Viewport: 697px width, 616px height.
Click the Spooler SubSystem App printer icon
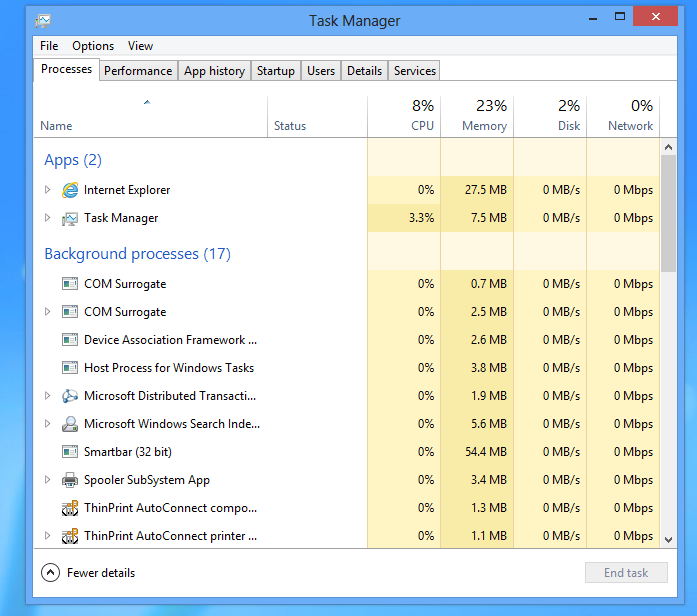[70, 480]
